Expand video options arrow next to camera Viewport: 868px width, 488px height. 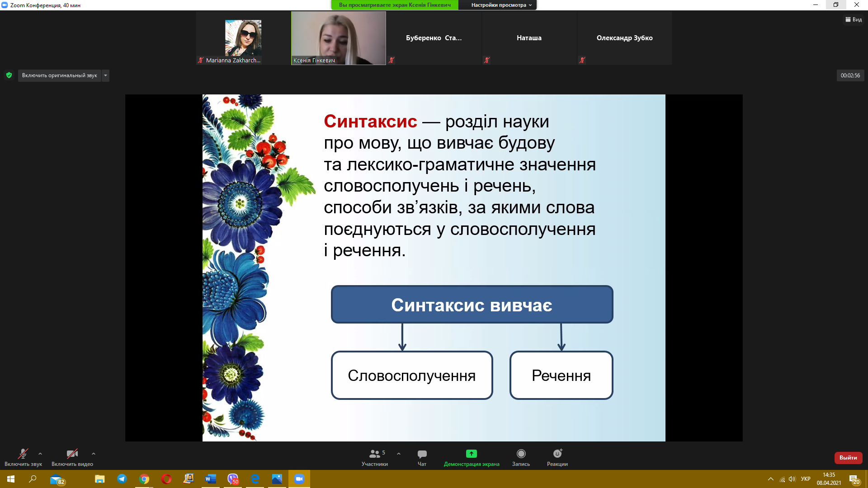pyautogui.click(x=94, y=454)
